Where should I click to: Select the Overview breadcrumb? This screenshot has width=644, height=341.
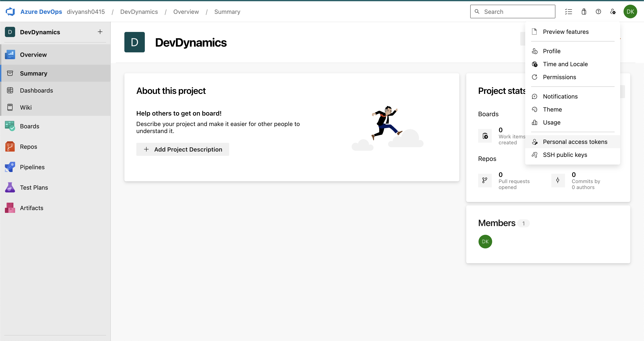186,12
